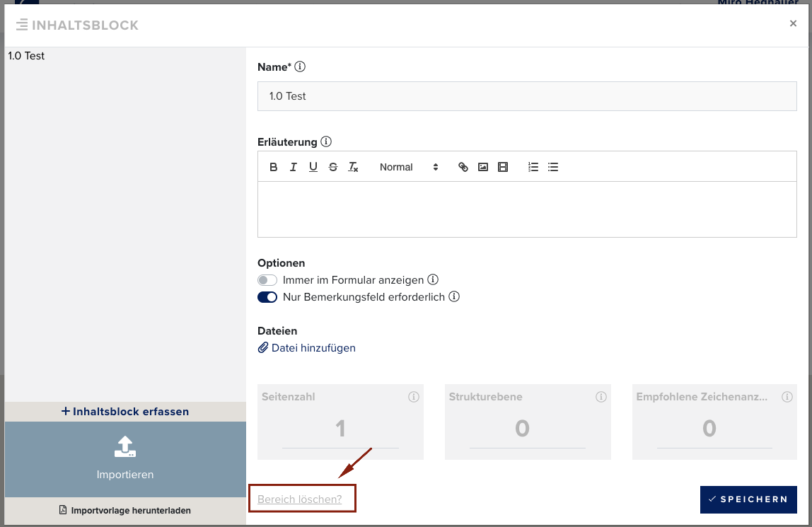Save with the Speichern button
The image size is (812, 527).
pyautogui.click(x=748, y=499)
